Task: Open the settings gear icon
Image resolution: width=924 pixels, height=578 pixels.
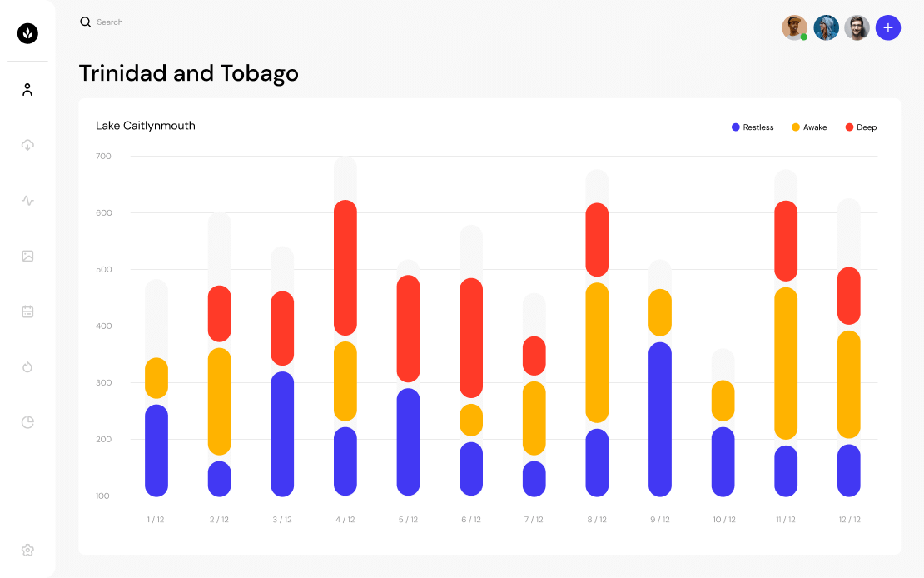Action: click(27, 551)
